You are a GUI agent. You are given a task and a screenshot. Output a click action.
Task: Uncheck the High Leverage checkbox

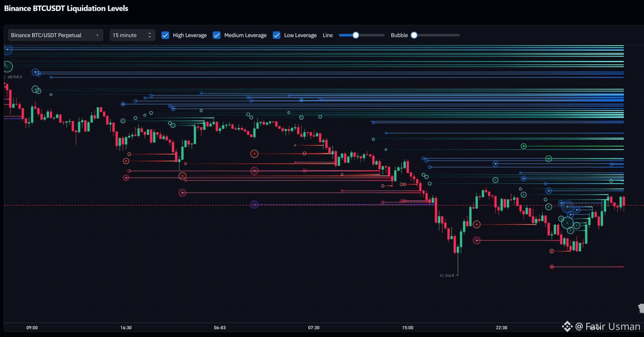click(x=165, y=35)
